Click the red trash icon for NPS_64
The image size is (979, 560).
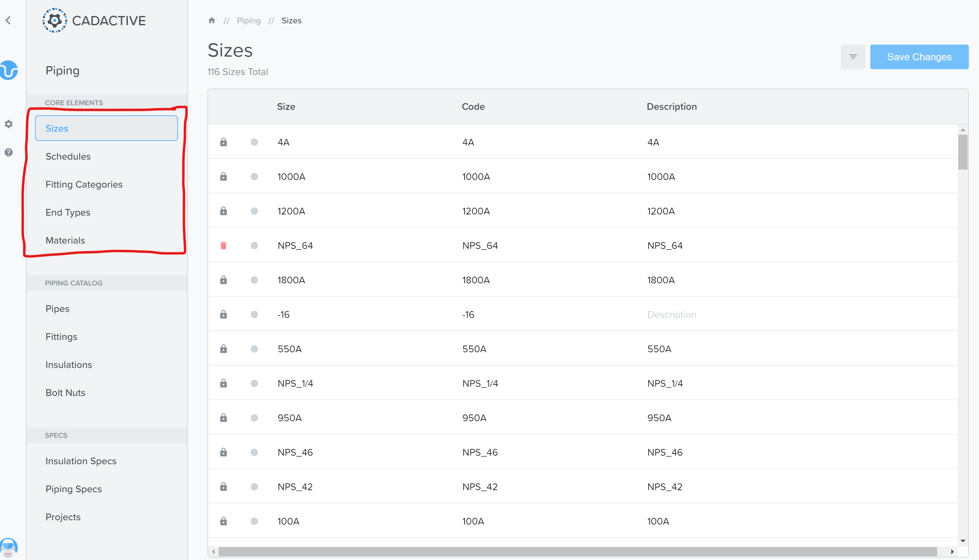coord(223,246)
